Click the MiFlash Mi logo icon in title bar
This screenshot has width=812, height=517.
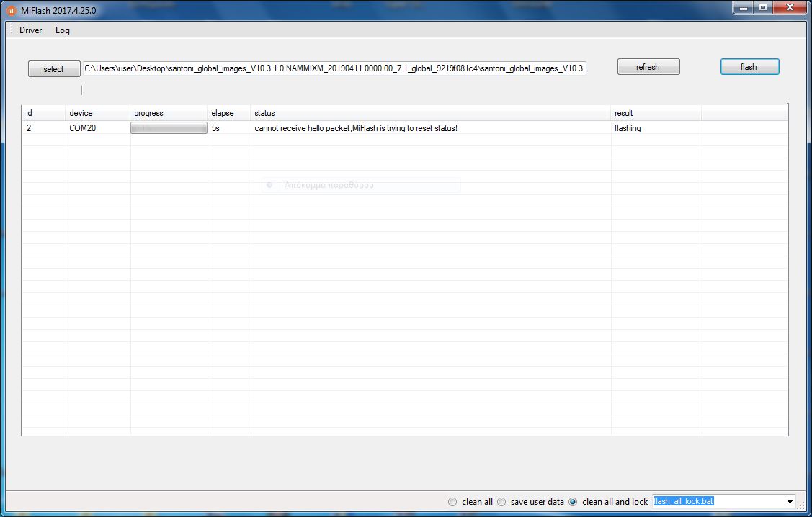click(12, 10)
